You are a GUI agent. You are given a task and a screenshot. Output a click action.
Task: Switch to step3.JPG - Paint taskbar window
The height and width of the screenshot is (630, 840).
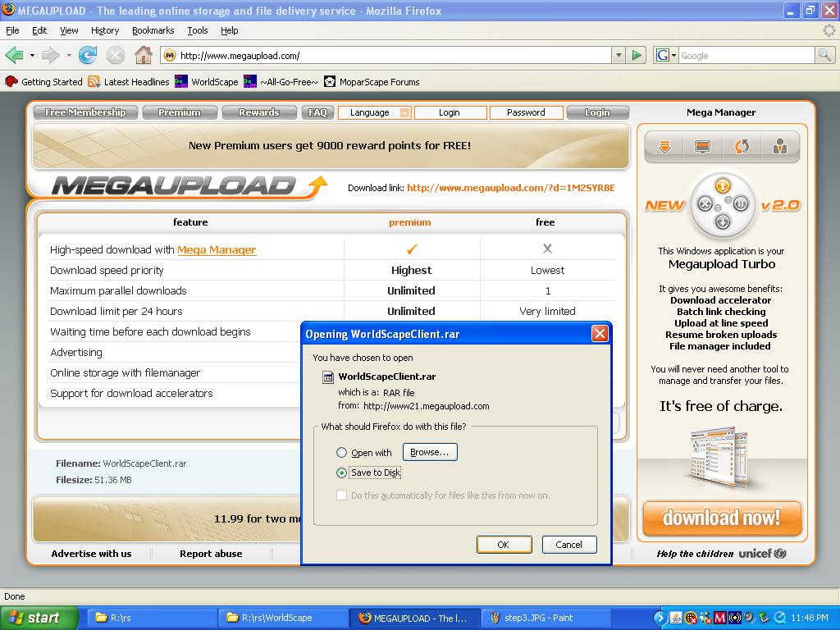tap(546, 618)
